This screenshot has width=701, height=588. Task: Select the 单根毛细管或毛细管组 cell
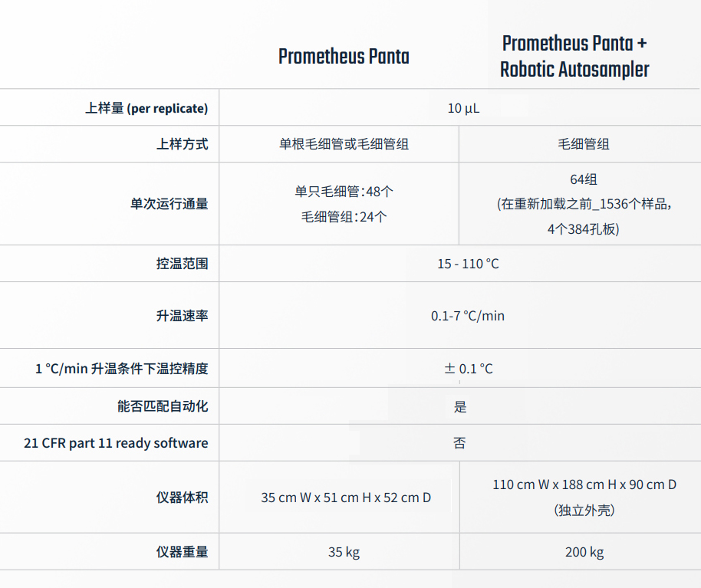click(x=344, y=144)
